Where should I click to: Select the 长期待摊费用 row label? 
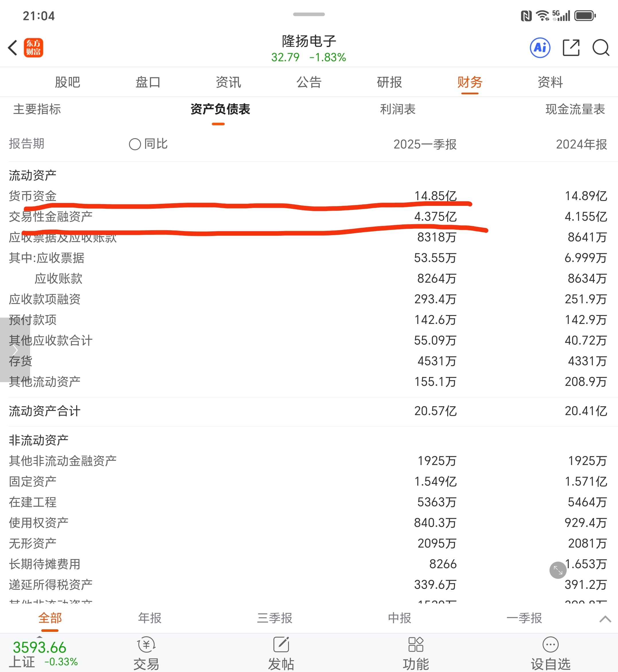point(45,564)
